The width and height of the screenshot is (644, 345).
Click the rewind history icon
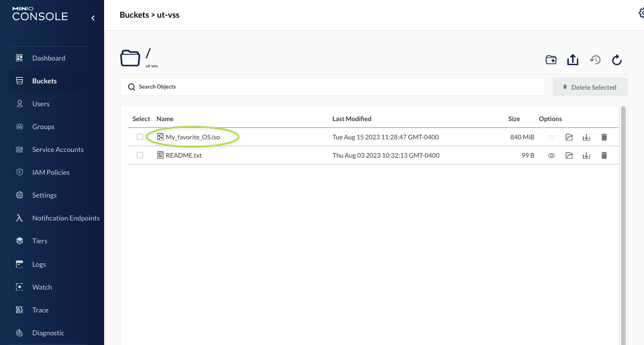pyautogui.click(x=595, y=60)
